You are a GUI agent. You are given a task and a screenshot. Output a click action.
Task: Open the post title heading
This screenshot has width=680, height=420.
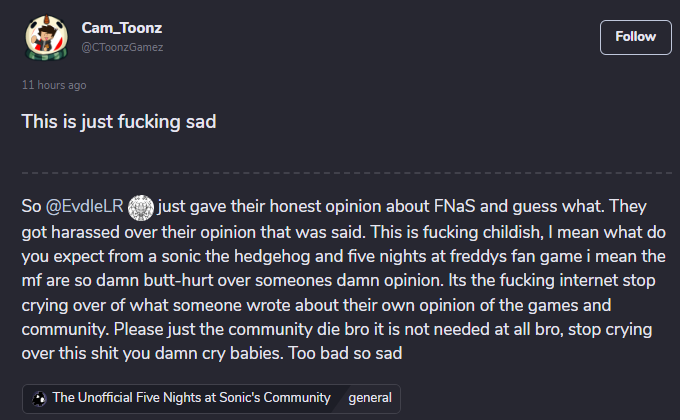pos(120,122)
